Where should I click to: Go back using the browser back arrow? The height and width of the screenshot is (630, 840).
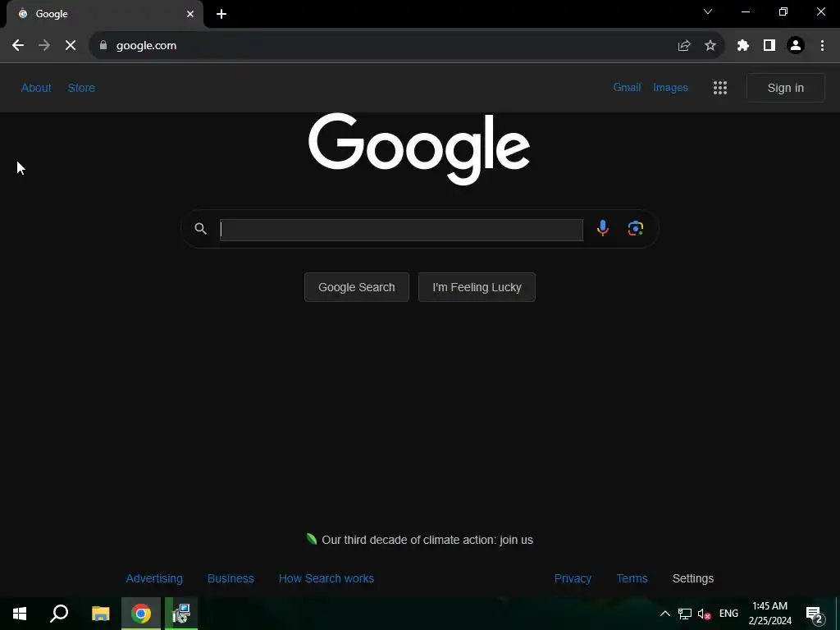pyautogui.click(x=18, y=46)
